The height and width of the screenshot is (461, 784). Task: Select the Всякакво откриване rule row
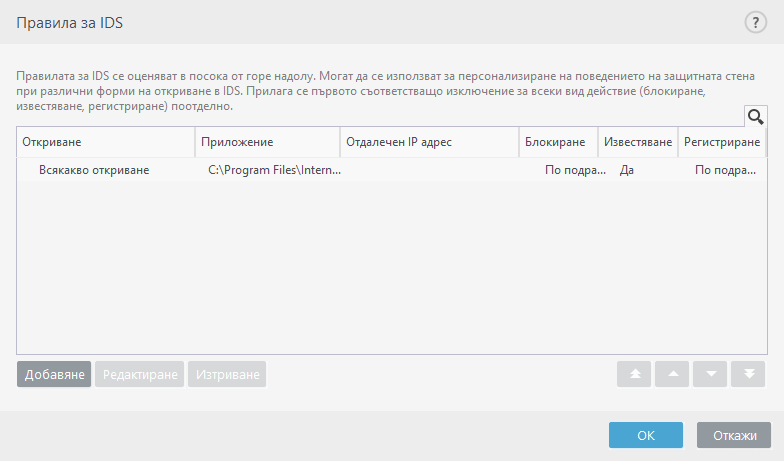(392, 170)
